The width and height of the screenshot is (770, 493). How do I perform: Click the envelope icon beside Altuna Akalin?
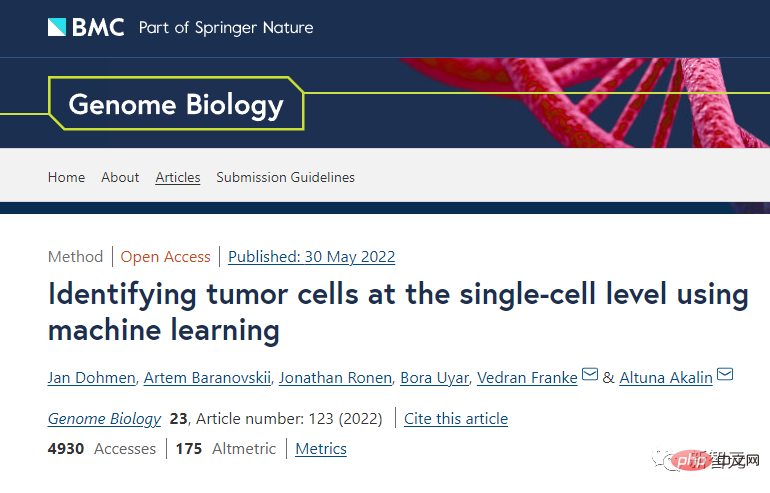726,376
